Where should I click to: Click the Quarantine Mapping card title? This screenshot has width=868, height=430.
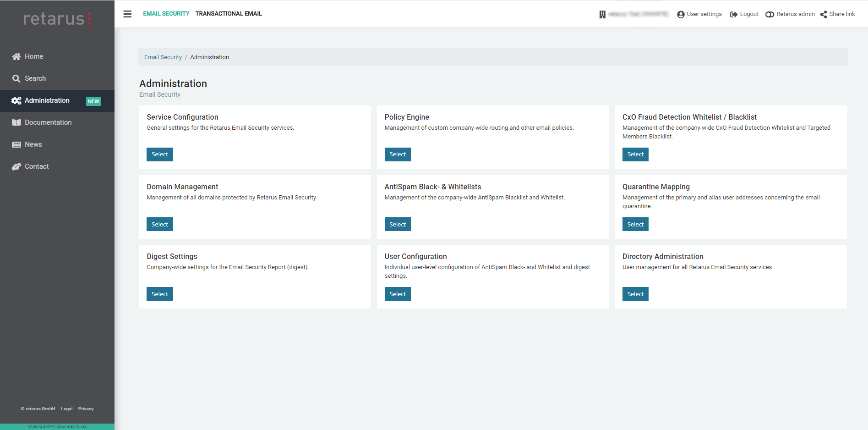[656, 187]
